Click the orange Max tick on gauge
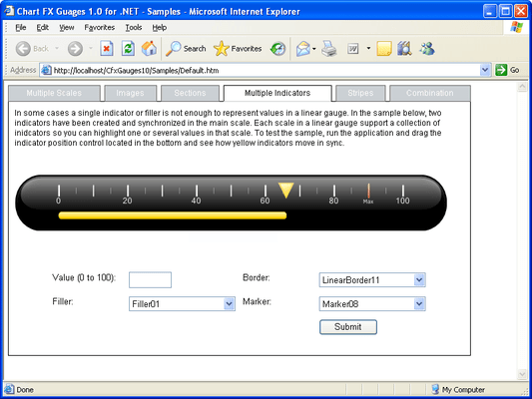 [368, 191]
